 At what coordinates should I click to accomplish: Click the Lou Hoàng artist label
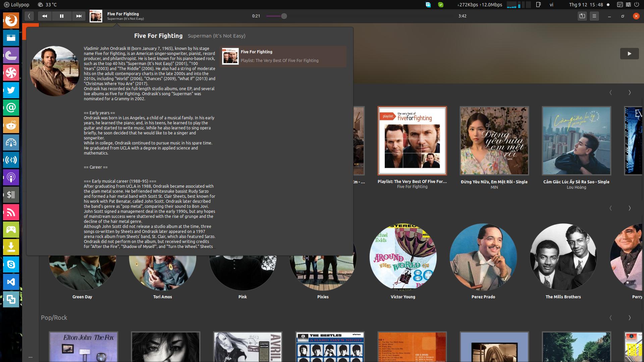(x=577, y=187)
